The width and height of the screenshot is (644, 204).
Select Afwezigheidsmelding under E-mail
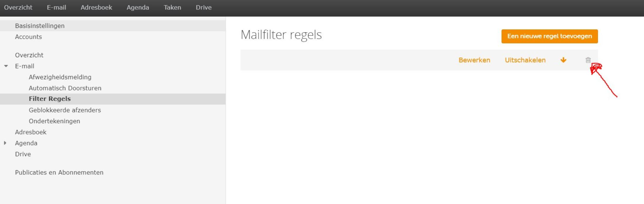(x=60, y=77)
